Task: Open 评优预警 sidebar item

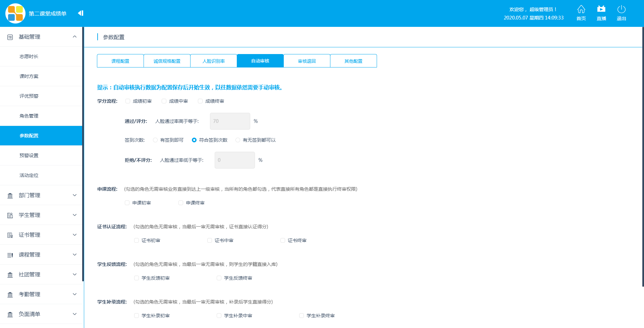Action: pos(41,96)
